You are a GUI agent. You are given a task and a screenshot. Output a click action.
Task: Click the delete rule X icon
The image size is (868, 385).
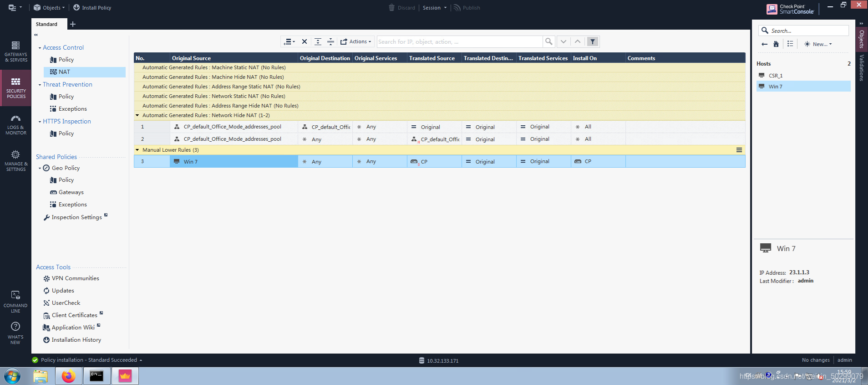coord(305,41)
